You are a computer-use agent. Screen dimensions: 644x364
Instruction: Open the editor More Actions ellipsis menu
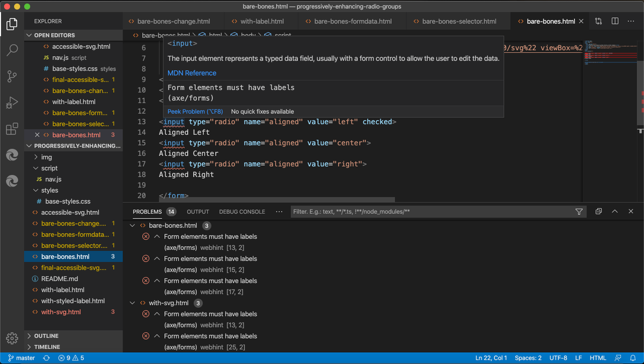[x=632, y=21]
